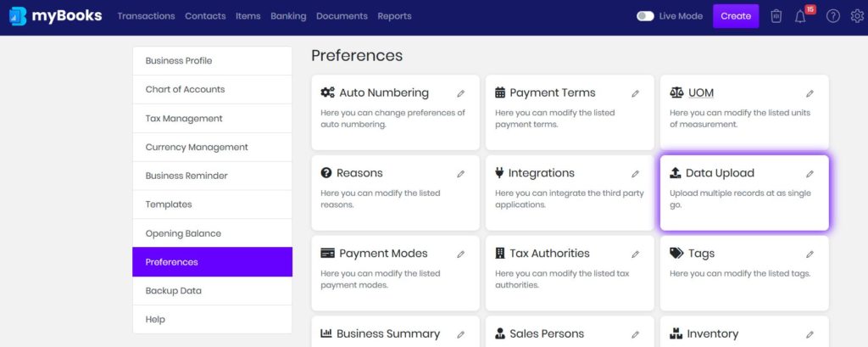Open the notifications bell icon
The width and height of the screenshot is (868, 347).
click(x=800, y=17)
